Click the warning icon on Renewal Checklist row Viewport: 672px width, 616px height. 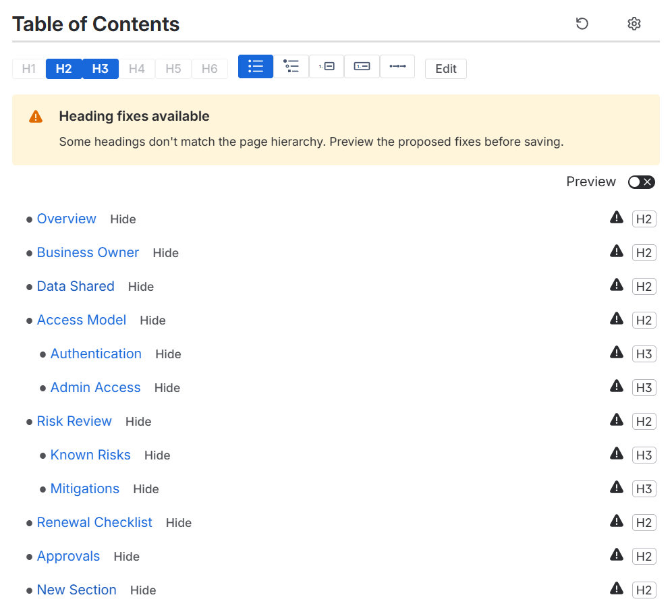click(x=616, y=522)
